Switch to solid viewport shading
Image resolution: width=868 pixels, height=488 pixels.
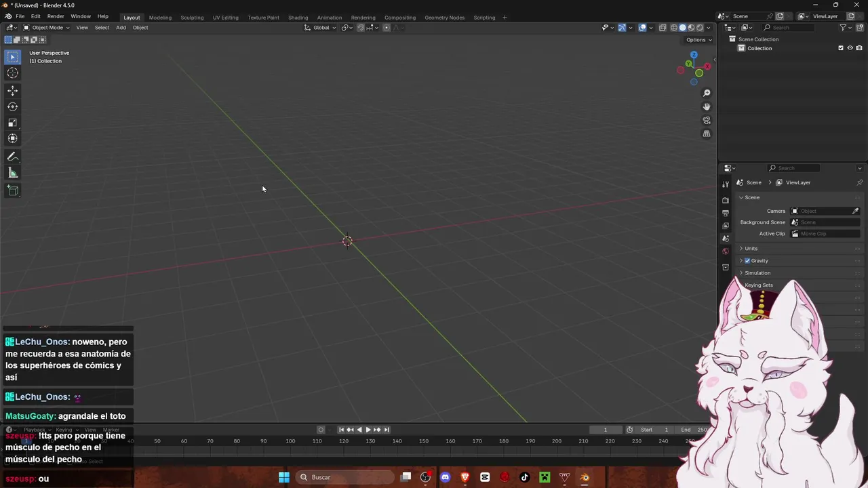click(683, 27)
